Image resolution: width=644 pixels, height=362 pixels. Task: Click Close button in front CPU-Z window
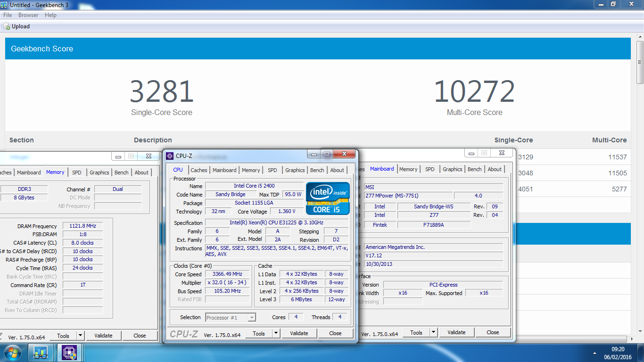click(335, 333)
